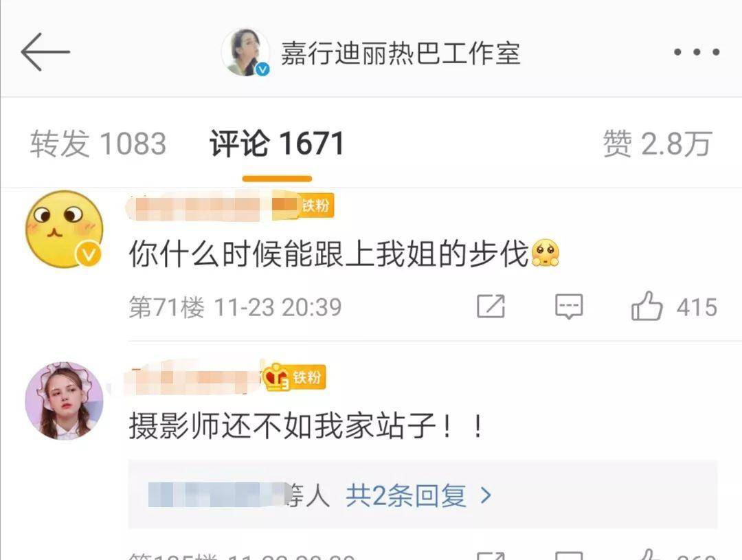This screenshot has height=560, width=742.
Task: Open the yellow emoji commenter's avatar
Action: (65, 229)
